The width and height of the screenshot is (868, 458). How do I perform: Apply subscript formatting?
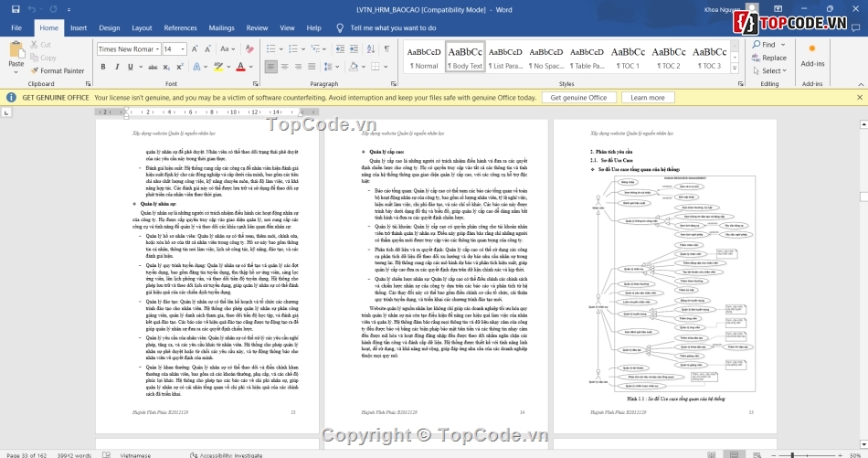pos(167,67)
